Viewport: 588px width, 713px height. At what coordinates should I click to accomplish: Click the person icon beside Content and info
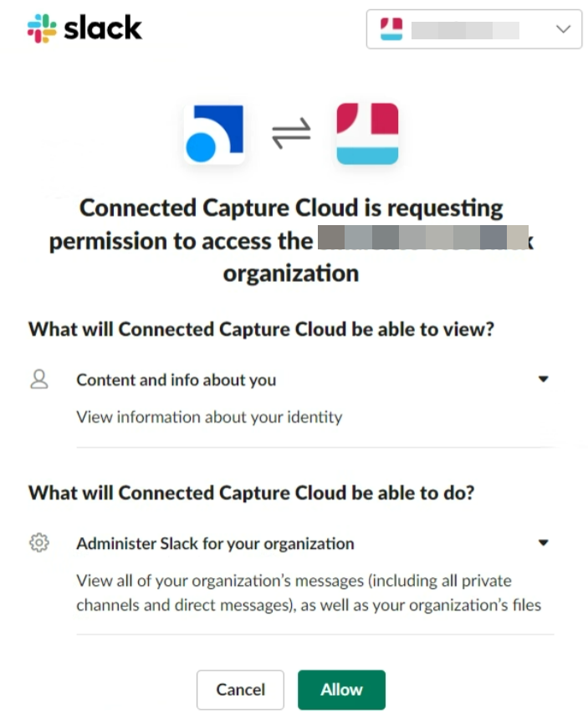pos(38,379)
